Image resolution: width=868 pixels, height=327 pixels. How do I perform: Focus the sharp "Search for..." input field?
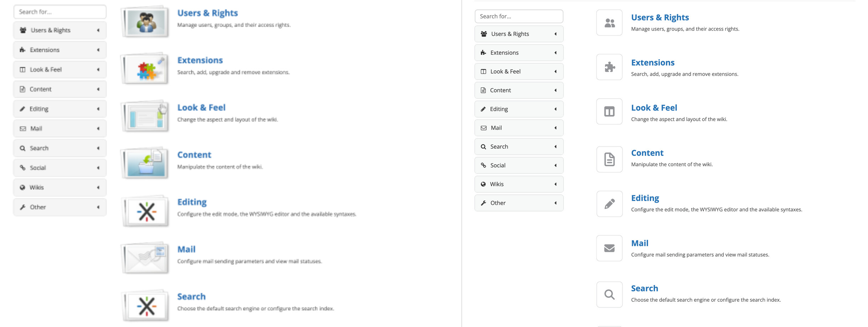click(x=519, y=16)
